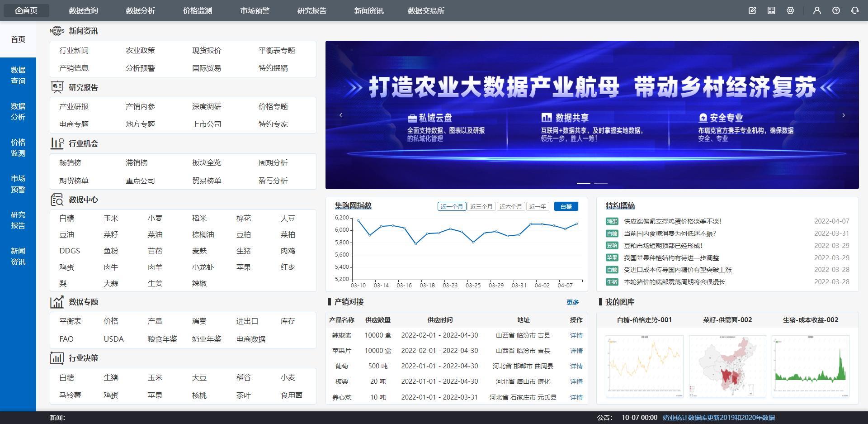Open the settings gear icon
Viewport: 868px width, 424px height.
(x=790, y=10)
